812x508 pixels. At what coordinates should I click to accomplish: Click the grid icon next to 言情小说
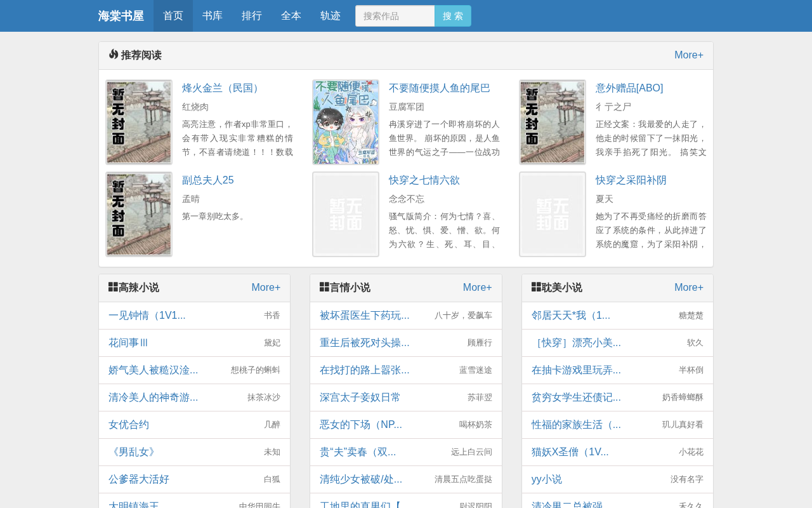324,287
